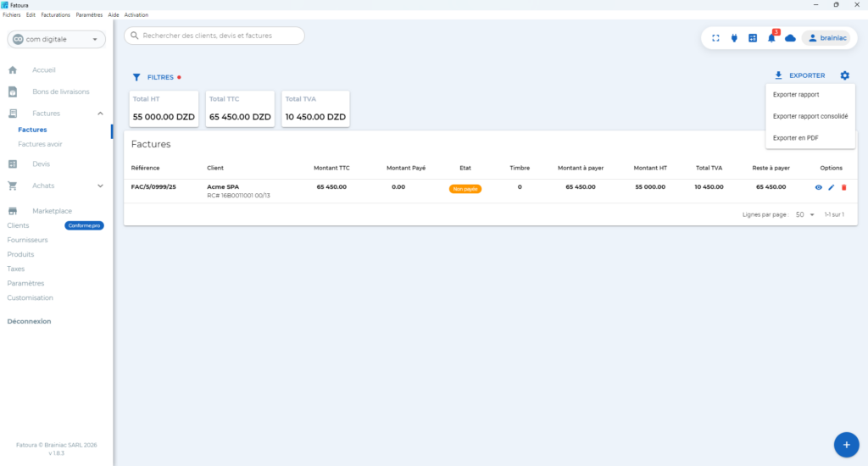
Task: Click the reference FAC/5/0999/25
Action: coord(153,187)
